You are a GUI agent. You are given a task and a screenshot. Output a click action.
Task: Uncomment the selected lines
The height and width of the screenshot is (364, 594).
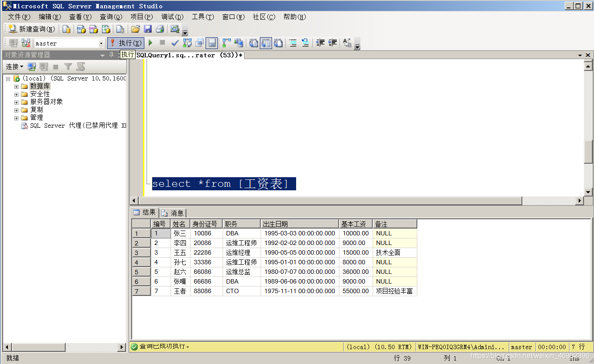305,43
